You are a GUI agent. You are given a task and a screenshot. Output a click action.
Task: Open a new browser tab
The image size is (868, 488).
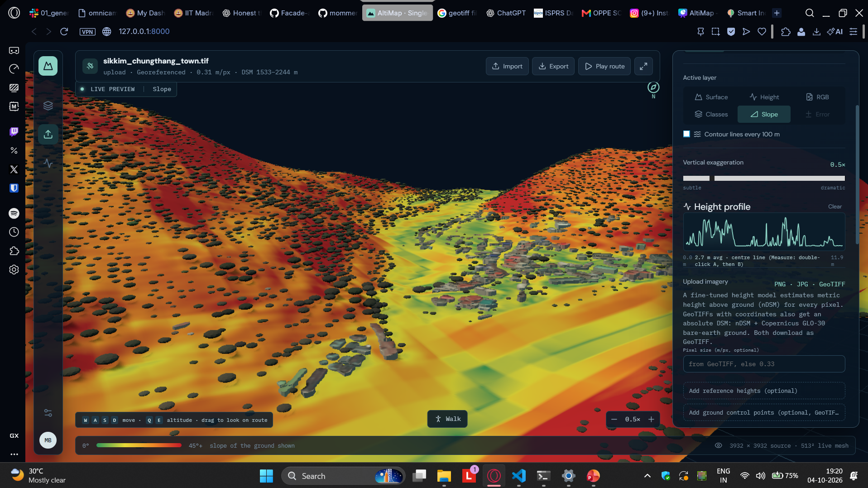point(777,13)
